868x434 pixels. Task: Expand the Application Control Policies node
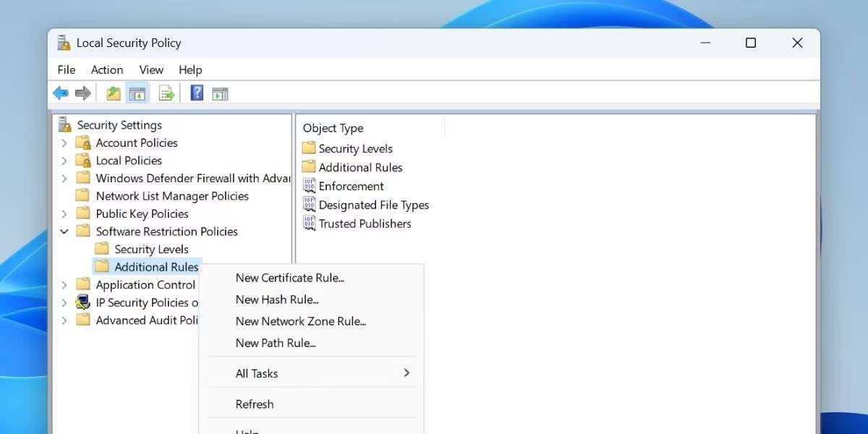coord(64,284)
